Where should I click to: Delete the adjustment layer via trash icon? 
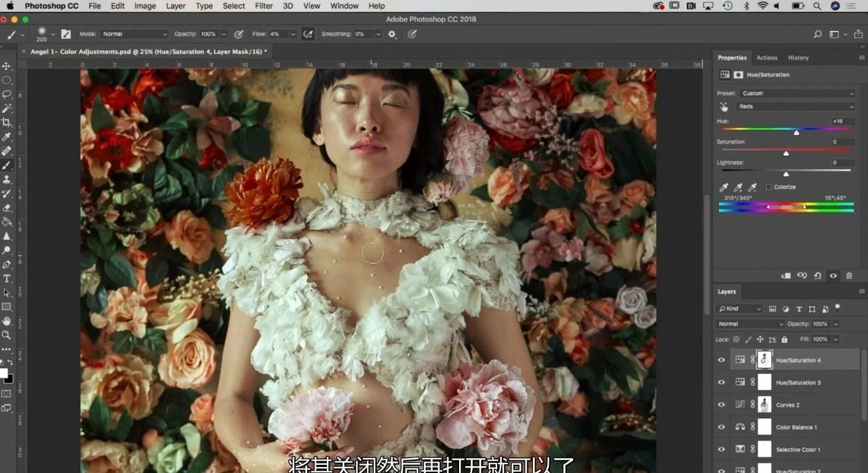click(849, 276)
